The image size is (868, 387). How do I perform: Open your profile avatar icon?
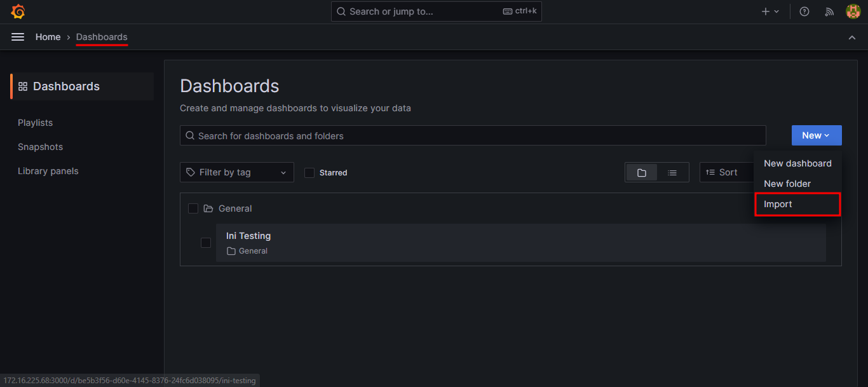pos(853,11)
